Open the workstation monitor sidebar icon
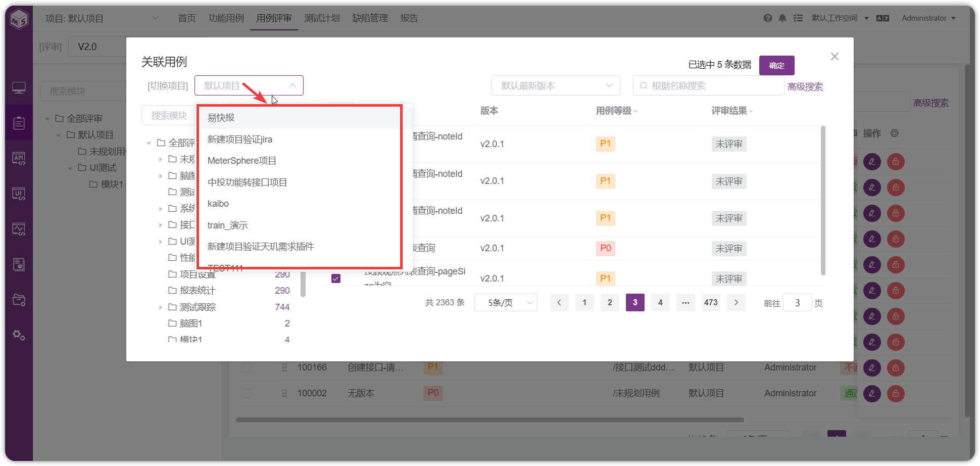Viewport: 980px width, 466px height. click(x=19, y=88)
